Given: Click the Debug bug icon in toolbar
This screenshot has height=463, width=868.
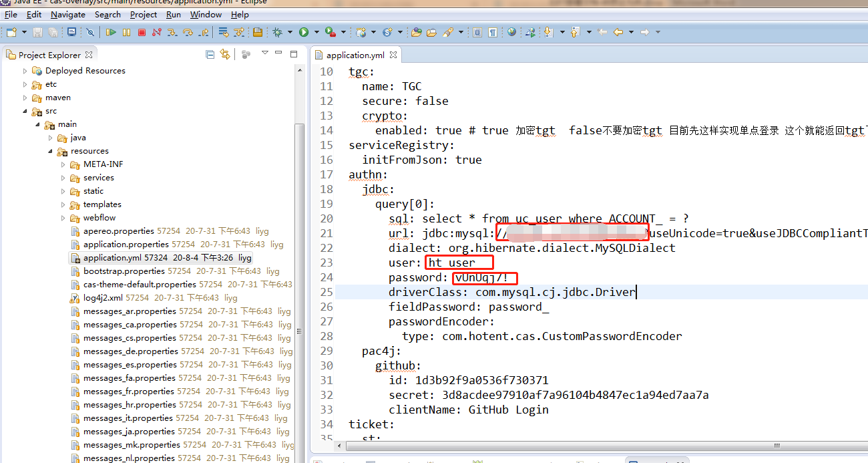Looking at the screenshot, I should tap(277, 32).
